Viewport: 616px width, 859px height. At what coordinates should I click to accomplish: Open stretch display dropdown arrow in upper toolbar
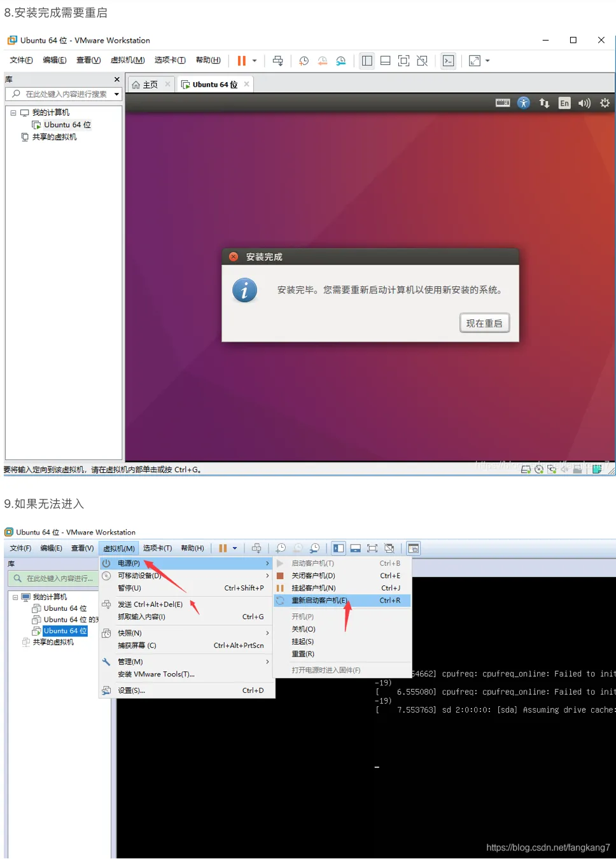(487, 61)
